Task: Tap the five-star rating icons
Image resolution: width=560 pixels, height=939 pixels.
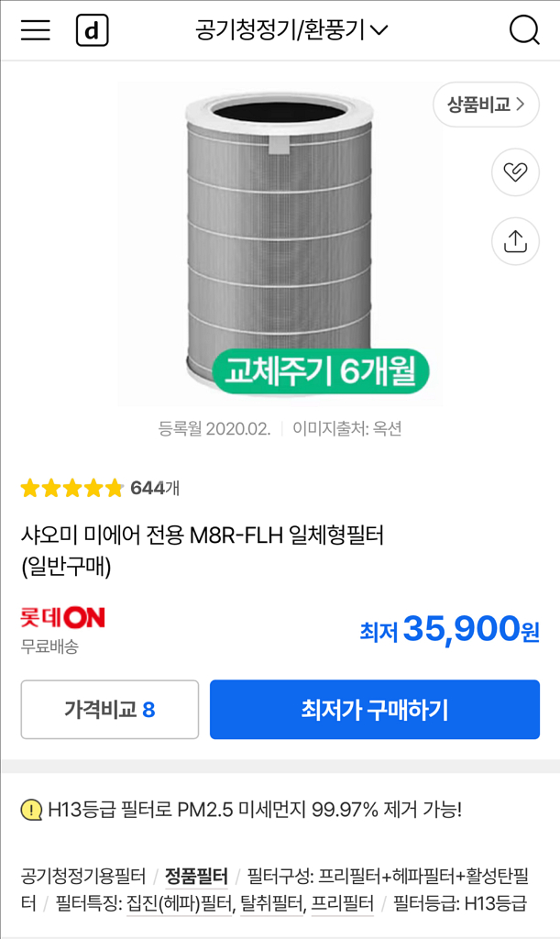Action: click(x=71, y=488)
